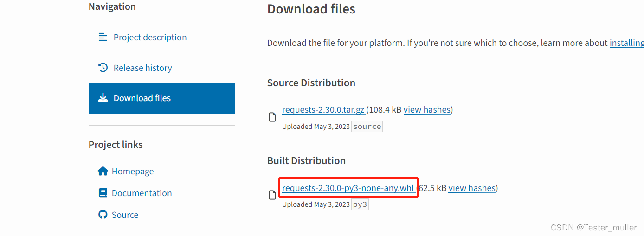
Task: Click the Project description lines icon
Action: tap(103, 37)
